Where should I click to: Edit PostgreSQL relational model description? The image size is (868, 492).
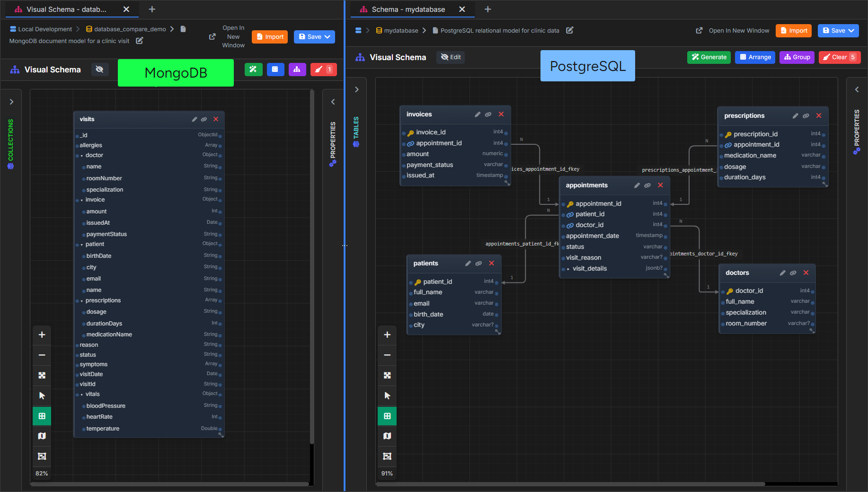pos(570,30)
